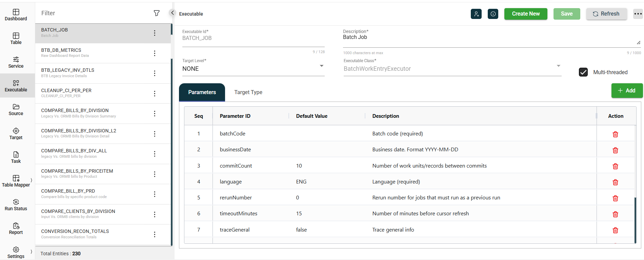Uncheck the Multi-threaded checkbox
The image size is (644, 260).
click(583, 72)
